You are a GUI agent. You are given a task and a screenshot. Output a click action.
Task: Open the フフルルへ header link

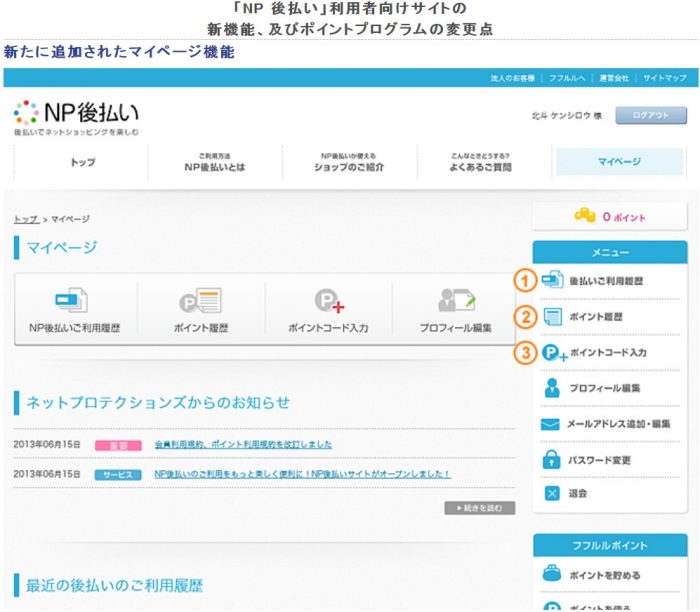pos(567,78)
